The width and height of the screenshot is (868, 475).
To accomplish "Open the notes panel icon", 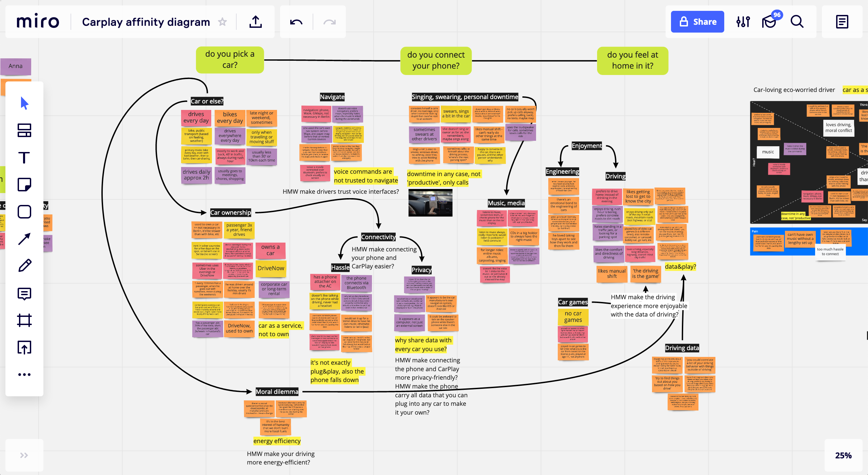I will [842, 22].
